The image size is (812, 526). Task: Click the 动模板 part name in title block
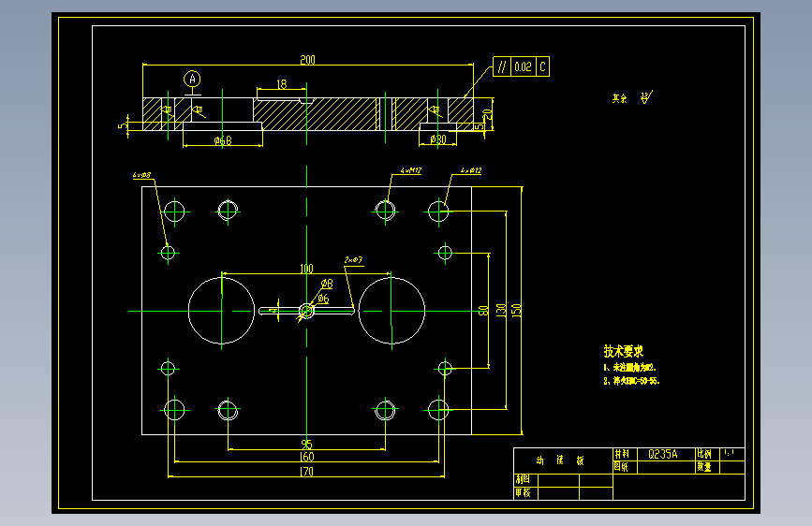[x=560, y=460]
